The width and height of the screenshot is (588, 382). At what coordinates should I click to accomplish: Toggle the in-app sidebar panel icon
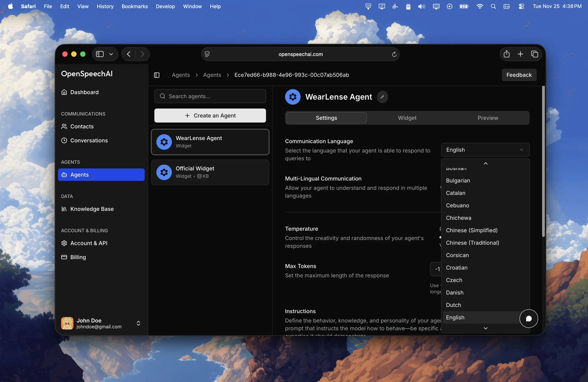[157, 75]
